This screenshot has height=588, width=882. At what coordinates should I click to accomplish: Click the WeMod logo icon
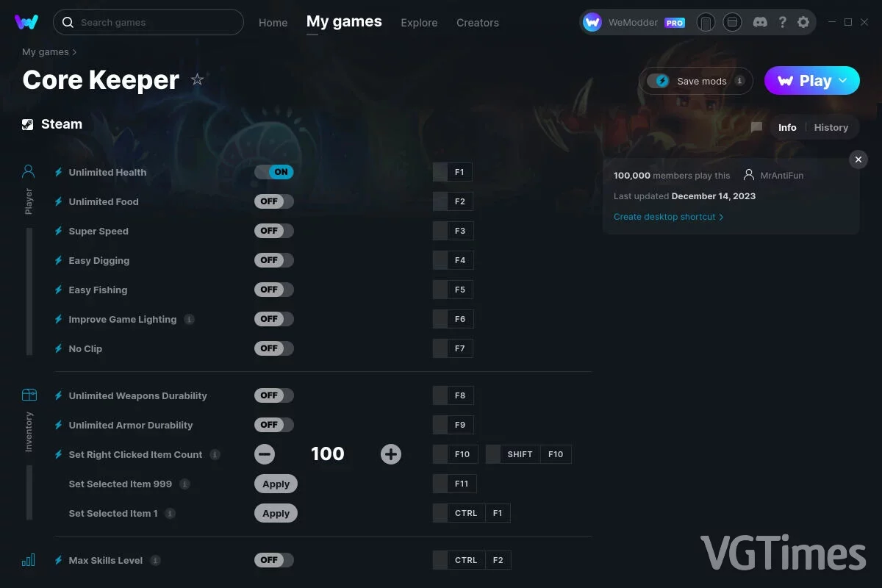tap(26, 22)
